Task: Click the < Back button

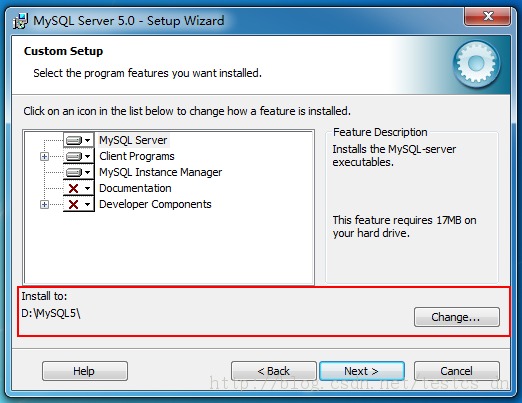Action: (274, 371)
